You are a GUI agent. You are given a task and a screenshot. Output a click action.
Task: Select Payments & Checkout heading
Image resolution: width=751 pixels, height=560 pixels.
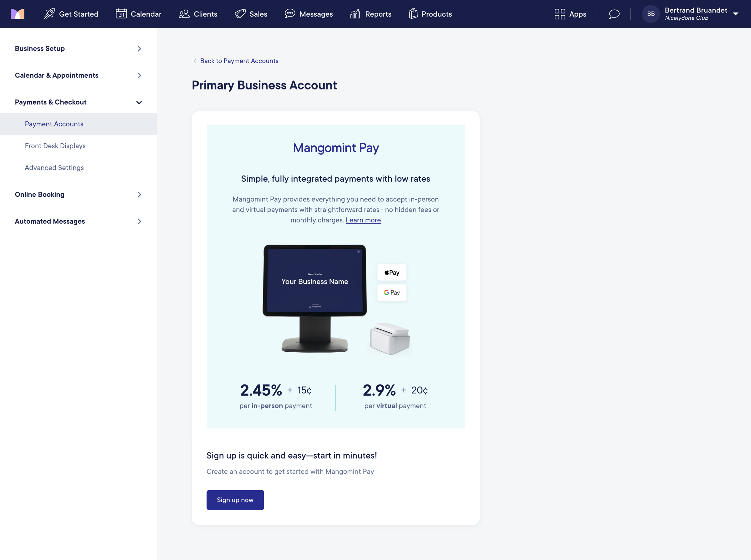point(50,102)
